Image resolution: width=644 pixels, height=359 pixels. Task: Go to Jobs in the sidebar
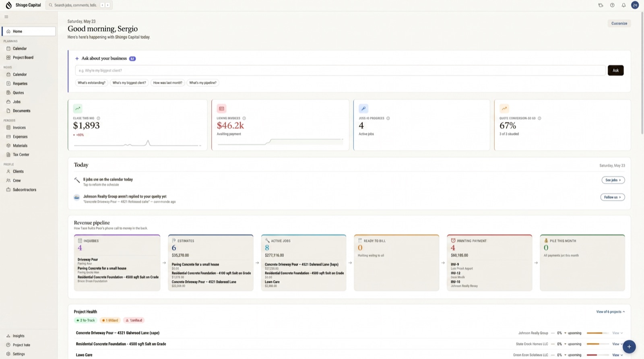point(28,102)
